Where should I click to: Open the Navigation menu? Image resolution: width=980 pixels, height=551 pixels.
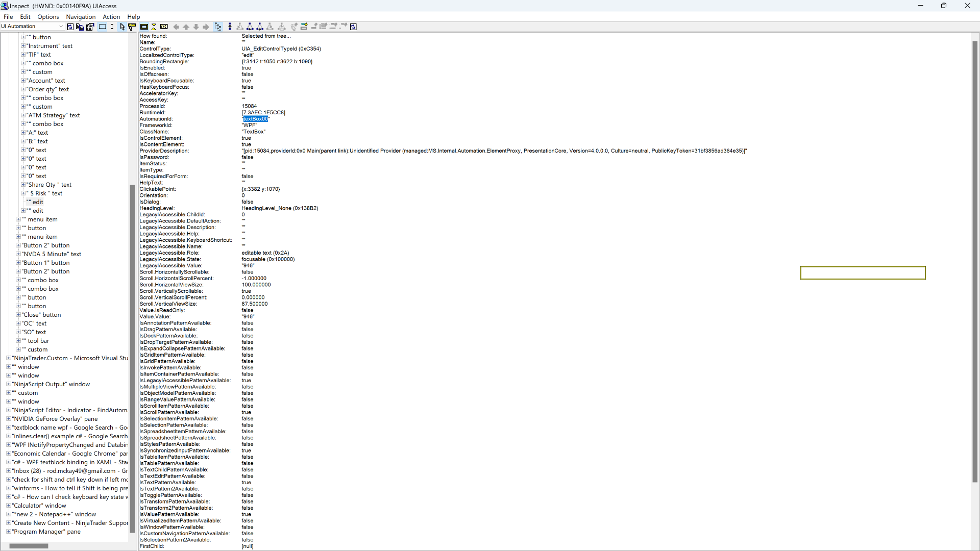[x=81, y=17]
